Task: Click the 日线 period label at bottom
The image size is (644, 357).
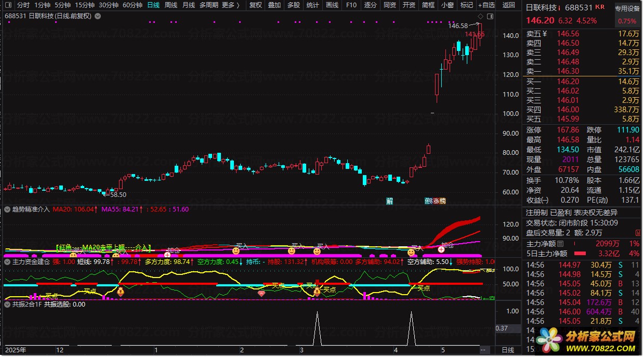Action: click(508, 350)
